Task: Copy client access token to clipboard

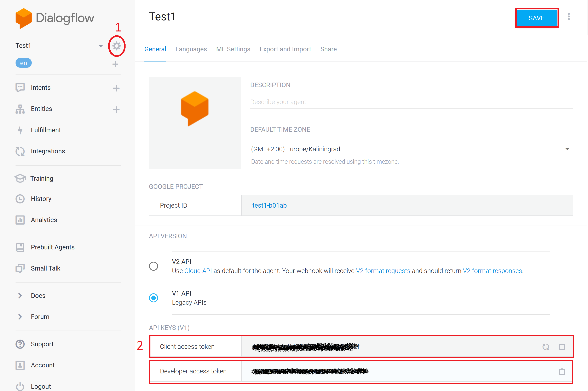Action: [562, 347]
